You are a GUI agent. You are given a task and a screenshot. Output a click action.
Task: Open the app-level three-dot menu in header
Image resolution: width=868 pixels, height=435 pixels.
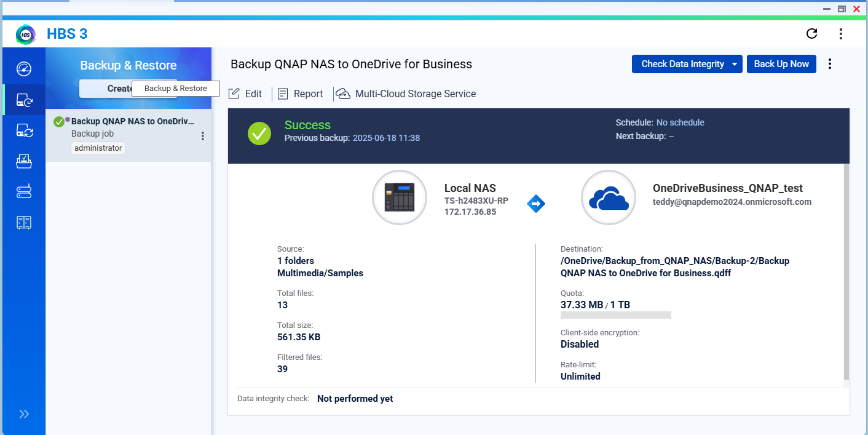pos(841,34)
